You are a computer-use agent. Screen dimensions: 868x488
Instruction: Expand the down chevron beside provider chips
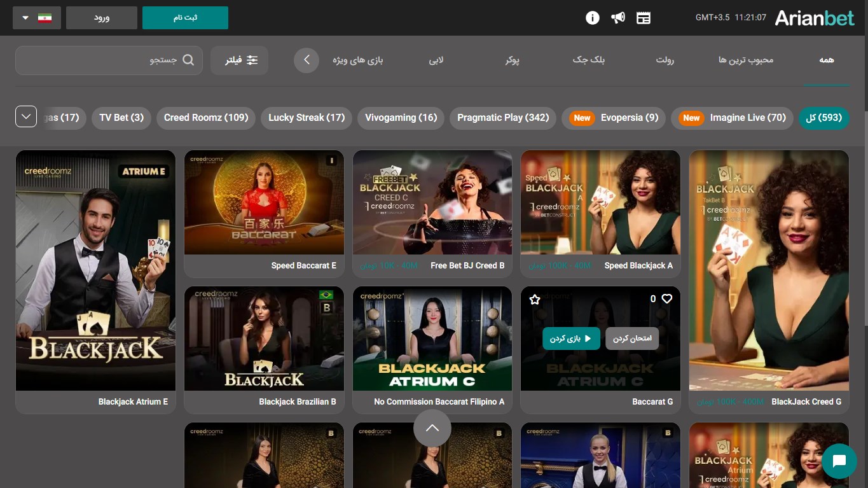26,116
